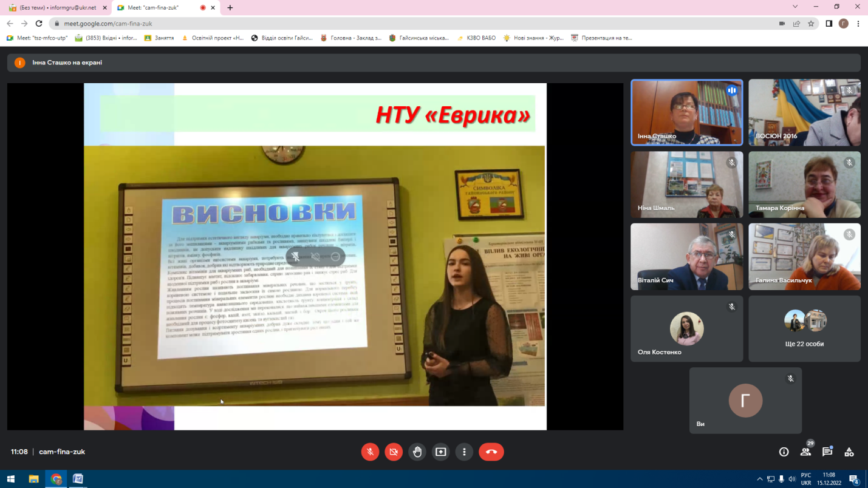868x488 pixels.
Task: Open meeting details info icon
Action: (784, 452)
